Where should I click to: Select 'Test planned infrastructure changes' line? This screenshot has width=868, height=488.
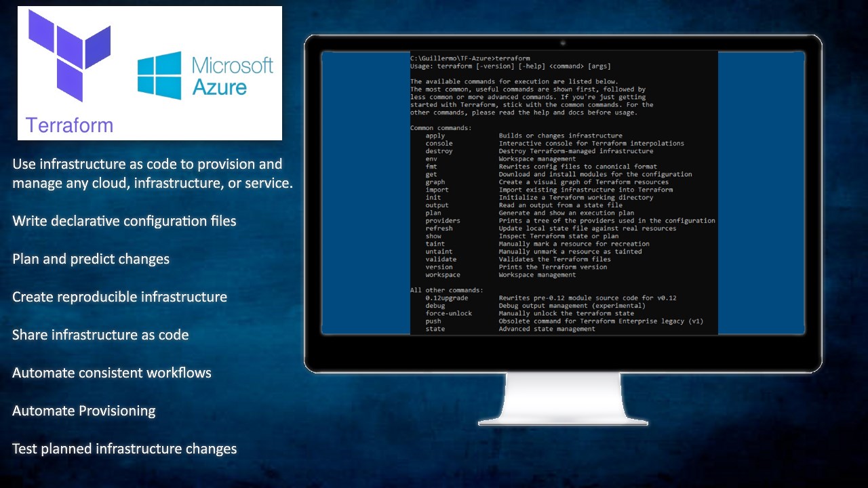pyautogui.click(x=125, y=449)
